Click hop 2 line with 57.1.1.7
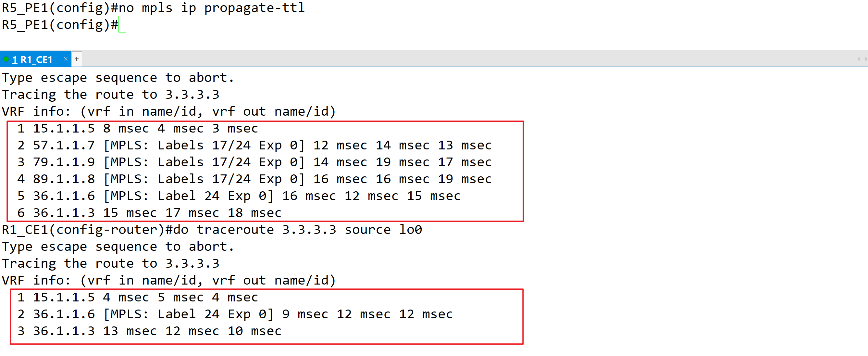The width and height of the screenshot is (868, 356). pyautogui.click(x=254, y=145)
